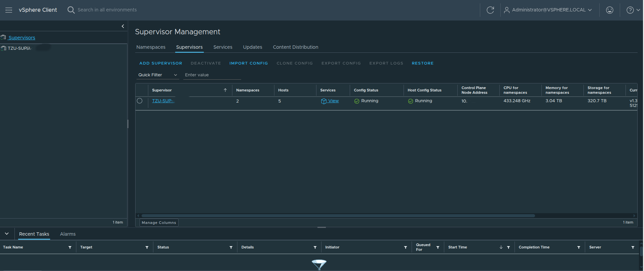
Task: Click CLONE CONFIG button
Action: tap(295, 63)
